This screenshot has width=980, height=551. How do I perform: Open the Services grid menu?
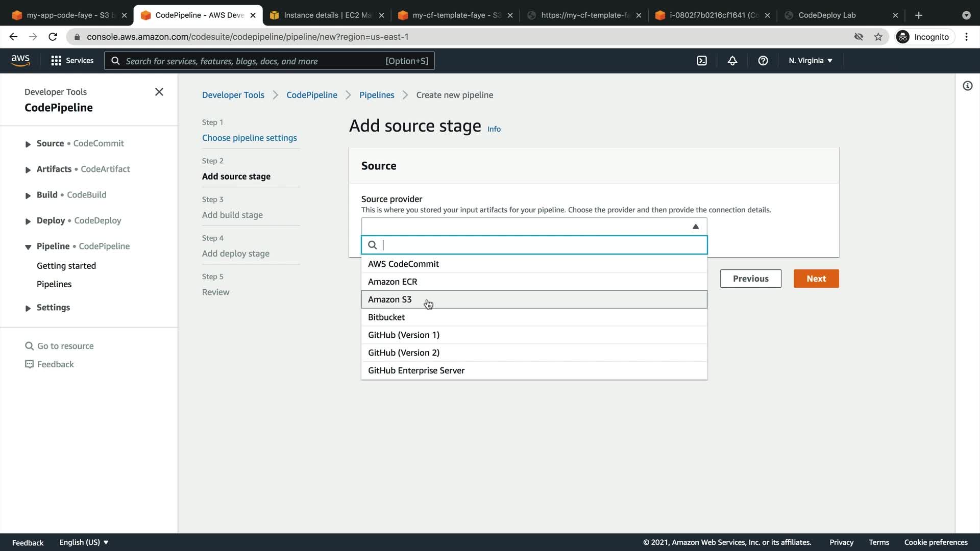tap(72, 61)
